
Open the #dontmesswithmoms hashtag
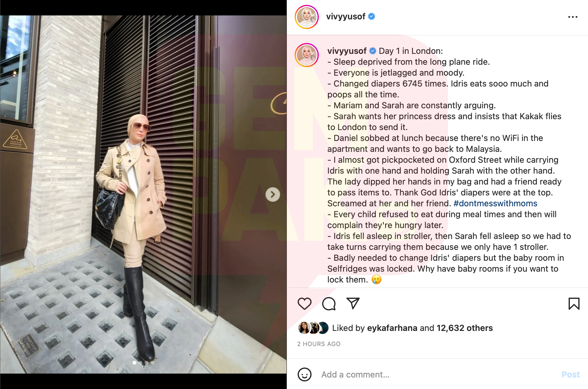pyautogui.click(x=495, y=203)
